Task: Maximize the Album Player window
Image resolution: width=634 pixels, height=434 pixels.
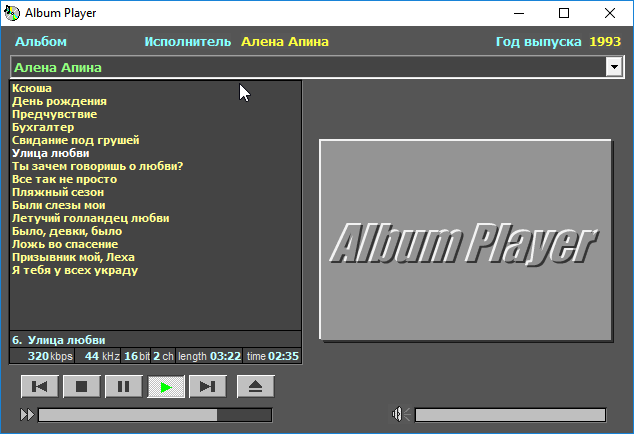Action: click(564, 13)
